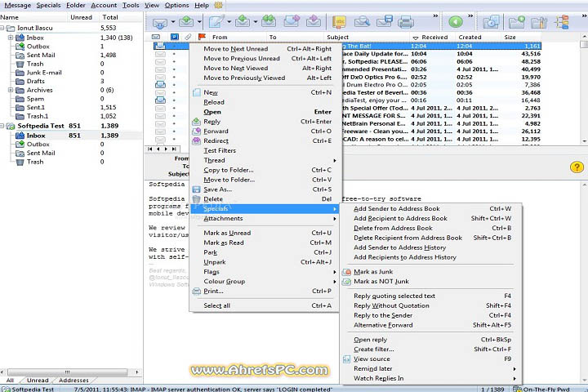588x392 pixels.
Task: Sort by the paperclip attachment column icon
Action: (189, 37)
